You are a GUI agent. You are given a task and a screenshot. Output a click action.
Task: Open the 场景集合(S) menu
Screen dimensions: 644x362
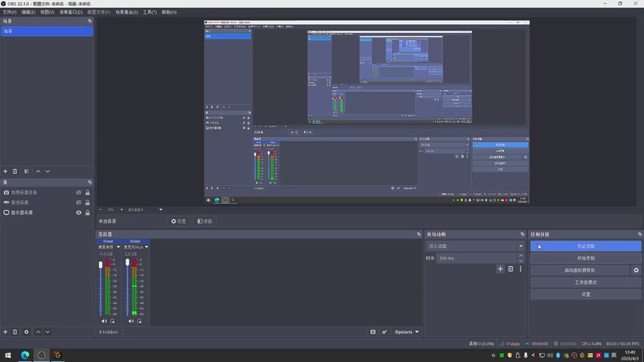[126, 12]
